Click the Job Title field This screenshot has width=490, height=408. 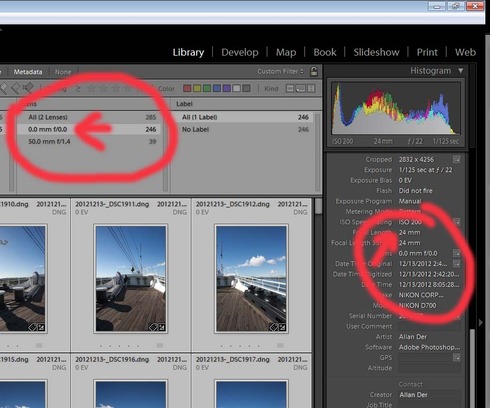tap(430, 405)
